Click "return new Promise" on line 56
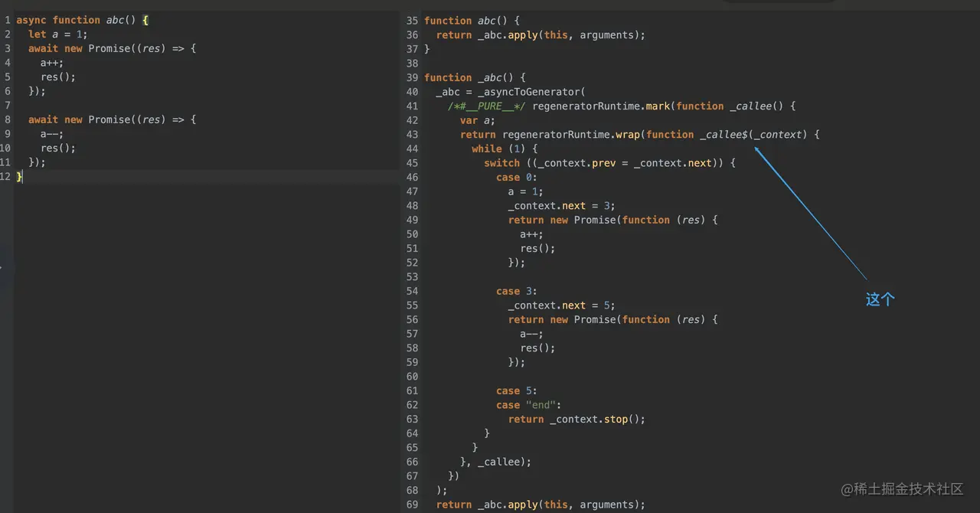The image size is (980, 513). (561, 319)
